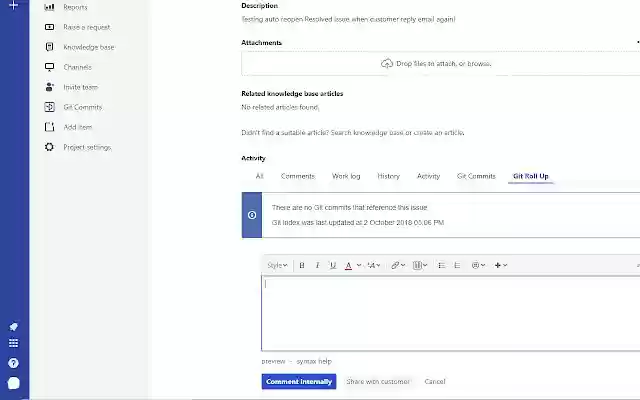Click the Git index last updated text
640x400 pixels.
(x=358, y=222)
